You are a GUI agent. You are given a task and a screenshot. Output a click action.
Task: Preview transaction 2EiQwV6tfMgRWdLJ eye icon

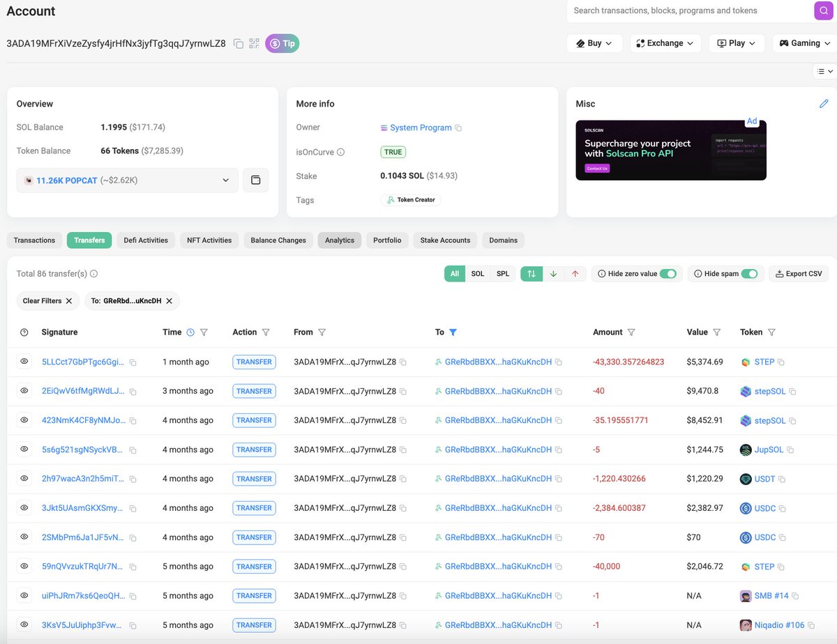[24, 391]
